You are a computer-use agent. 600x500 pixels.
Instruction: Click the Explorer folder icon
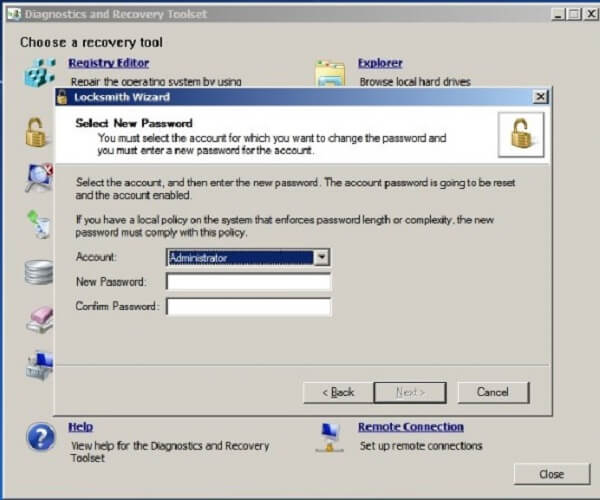330,73
